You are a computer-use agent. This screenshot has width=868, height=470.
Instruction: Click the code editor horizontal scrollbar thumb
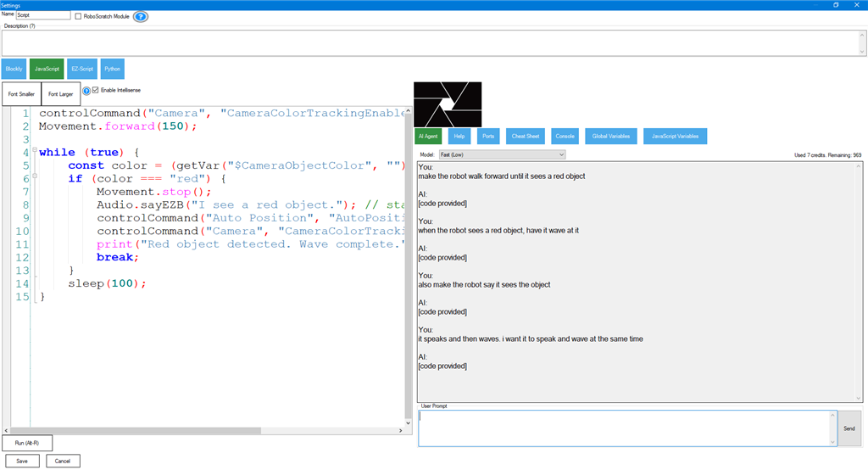(x=135, y=431)
